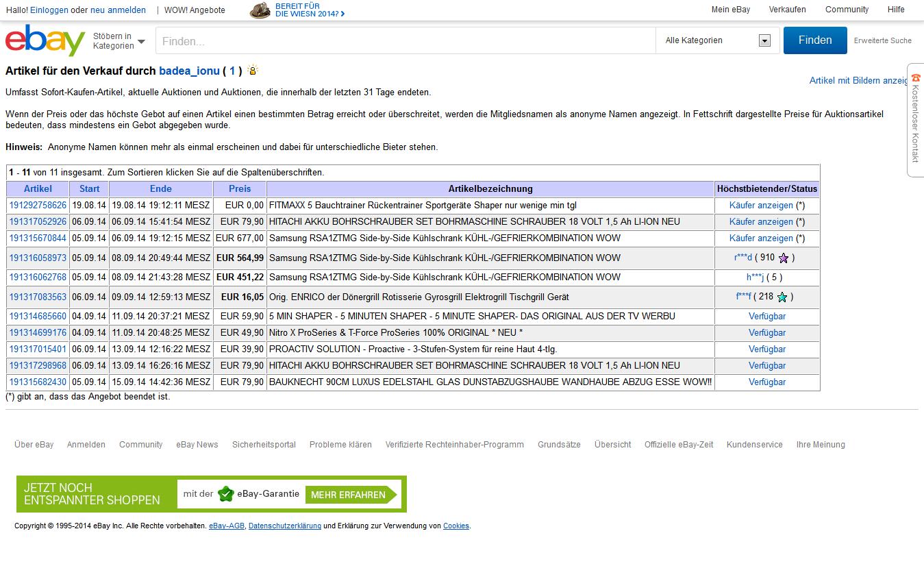Click Grundsätze footer link
Image resolution: width=924 pixels, height=566 pixels.
coord(559,445)
